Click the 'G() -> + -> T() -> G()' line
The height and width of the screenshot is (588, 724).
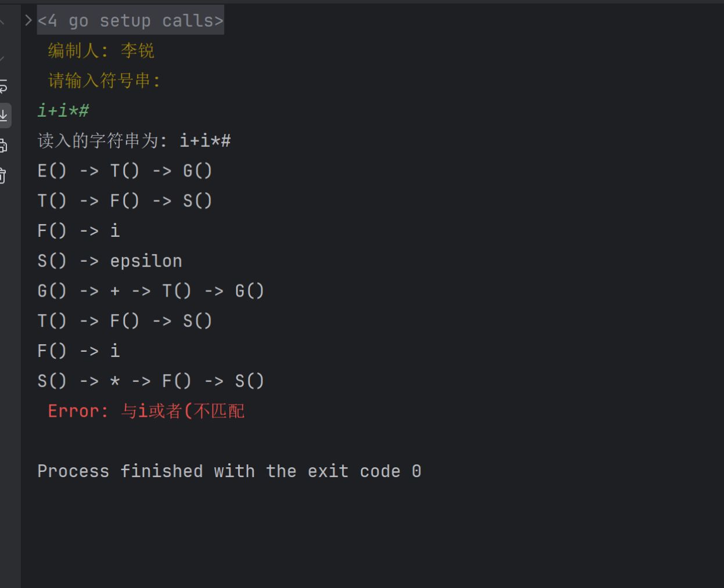coord(150,291)
